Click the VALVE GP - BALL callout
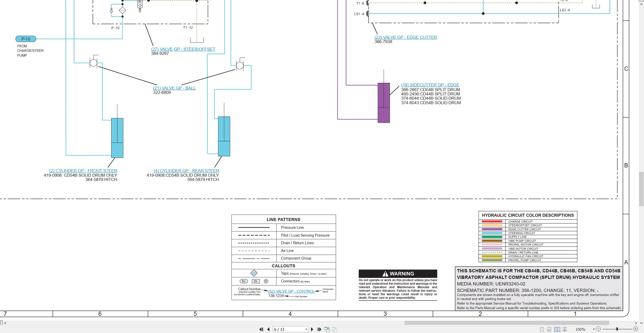 click(174, 88)
